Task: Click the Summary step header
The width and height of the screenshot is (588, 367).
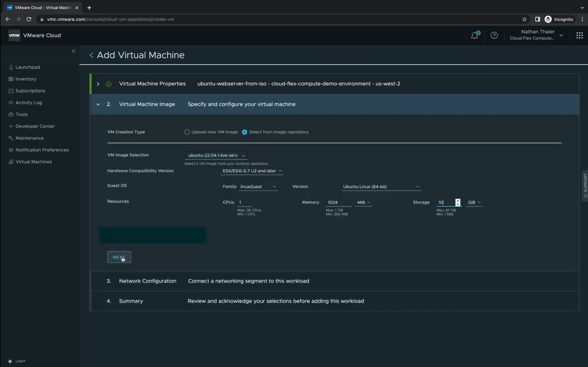Action: [334, 301]
